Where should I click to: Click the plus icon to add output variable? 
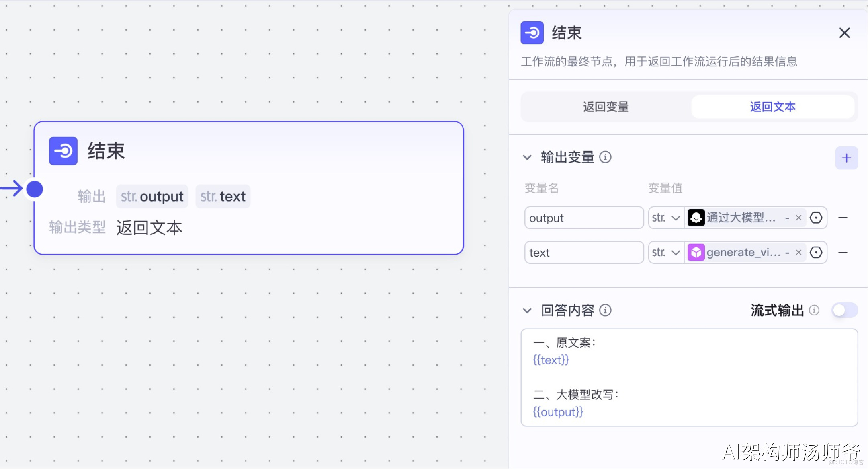846,158
